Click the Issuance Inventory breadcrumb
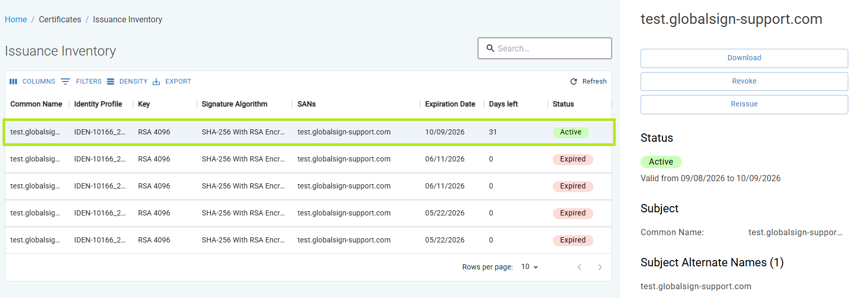Viewport: 868px width, 298px height. 128,19
